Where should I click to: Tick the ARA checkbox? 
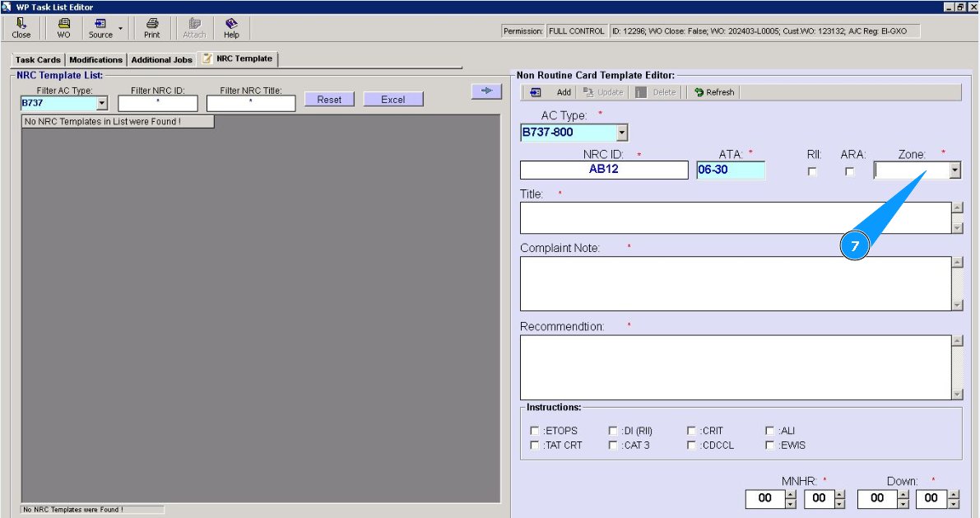pos(850,171)
